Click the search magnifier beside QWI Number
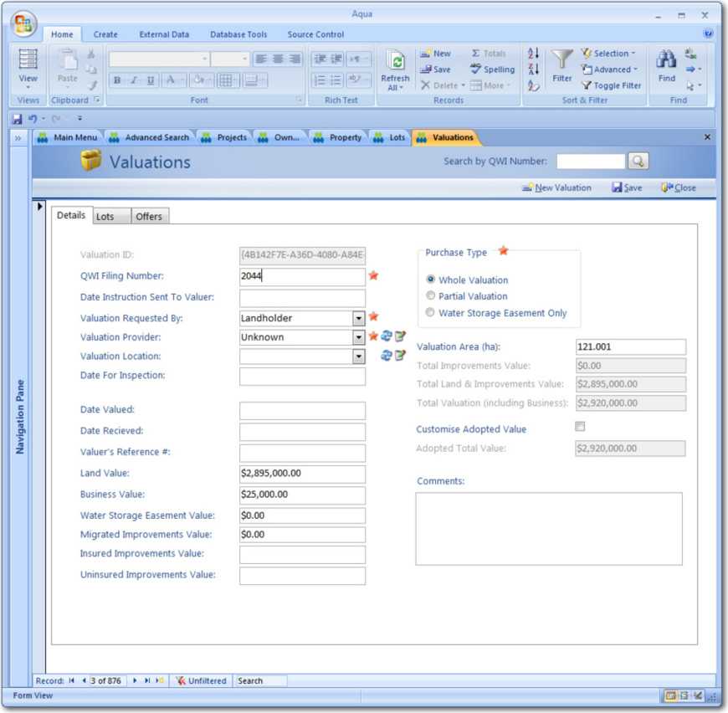This screenshot has height=713, width=728. [638, 162]
